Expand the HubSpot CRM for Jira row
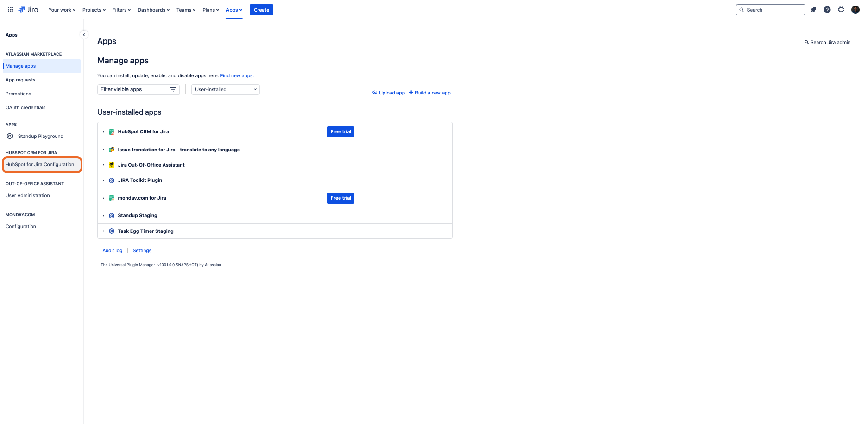The height and width of the screenshot is (424, 868). 103,132
